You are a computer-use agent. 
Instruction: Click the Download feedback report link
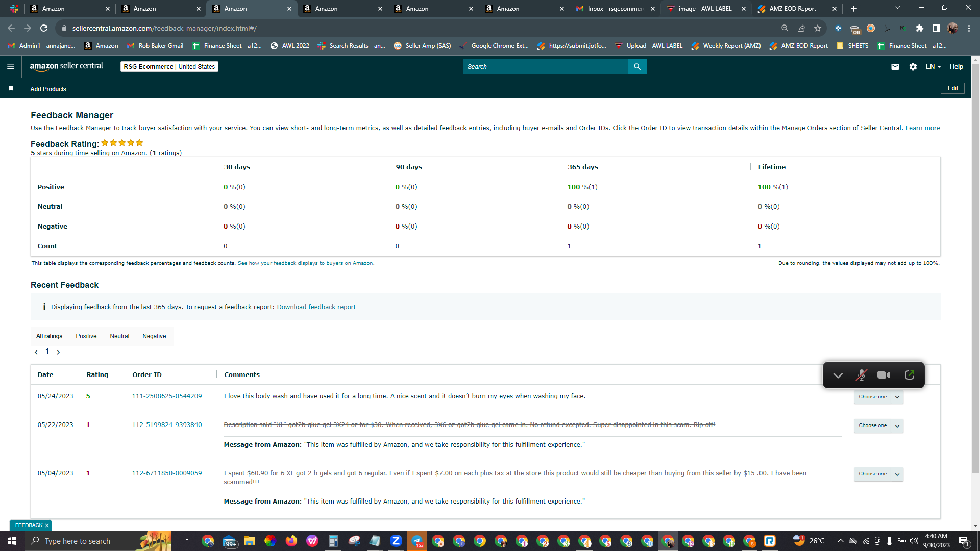point(316,307)
